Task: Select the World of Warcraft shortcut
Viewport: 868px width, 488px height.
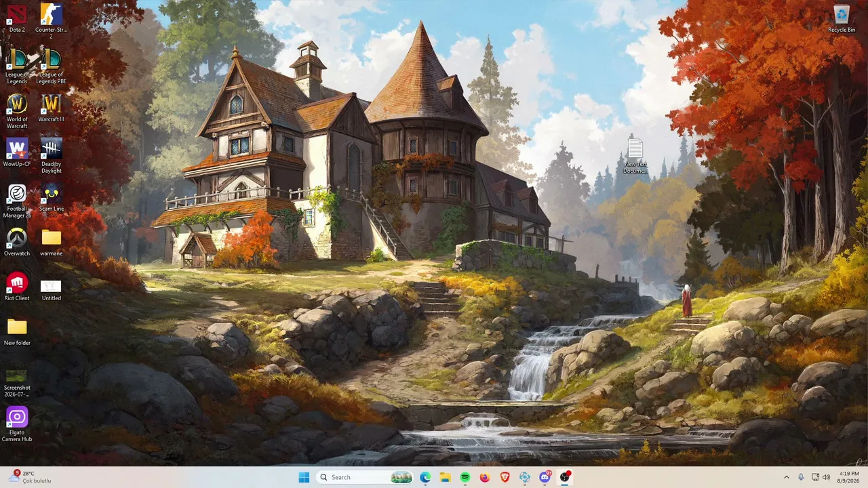Action: (x=17, y=111)
